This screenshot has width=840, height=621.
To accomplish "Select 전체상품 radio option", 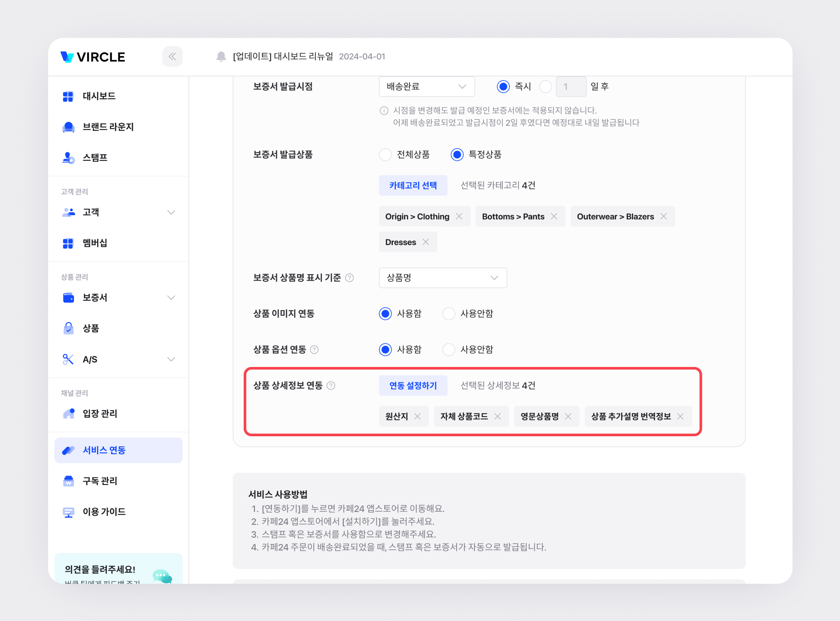I will click(x=385, y=155).
